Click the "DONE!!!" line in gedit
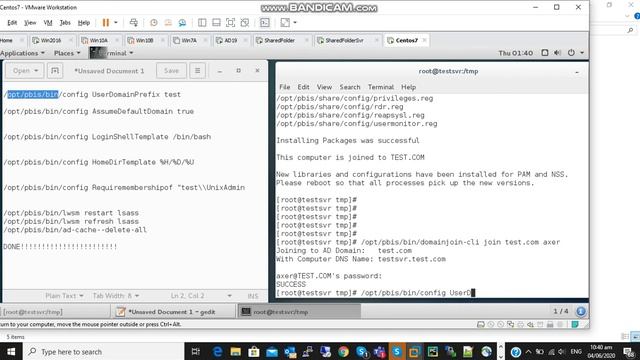The image size is (640, 360). point(60,247)
